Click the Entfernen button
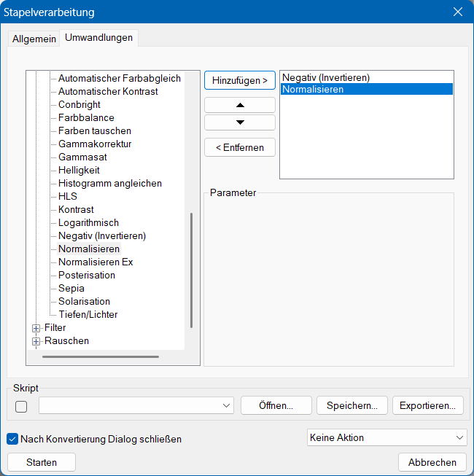 pyautogui.click(x=240, y=147)
